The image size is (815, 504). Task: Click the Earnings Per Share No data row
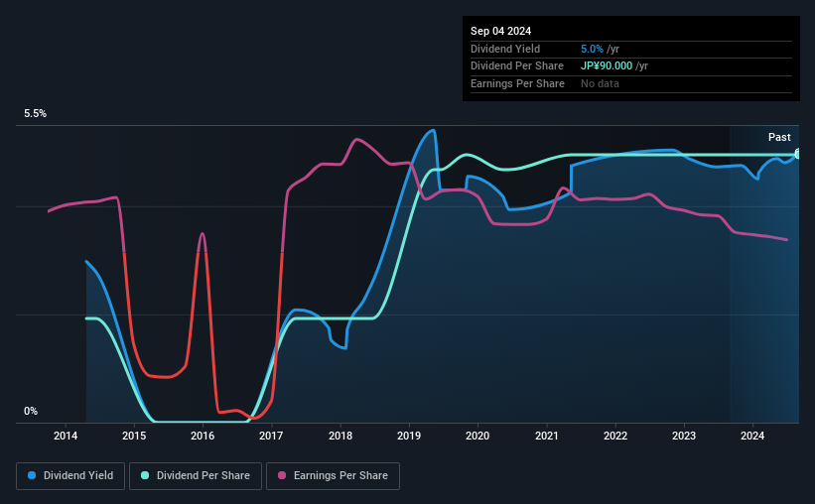pos(631,83)
